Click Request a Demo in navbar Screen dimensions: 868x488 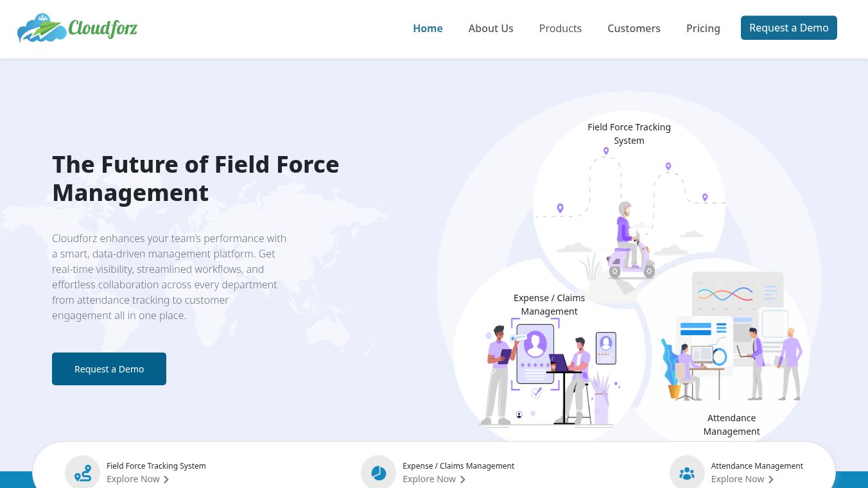pos(789,28)
